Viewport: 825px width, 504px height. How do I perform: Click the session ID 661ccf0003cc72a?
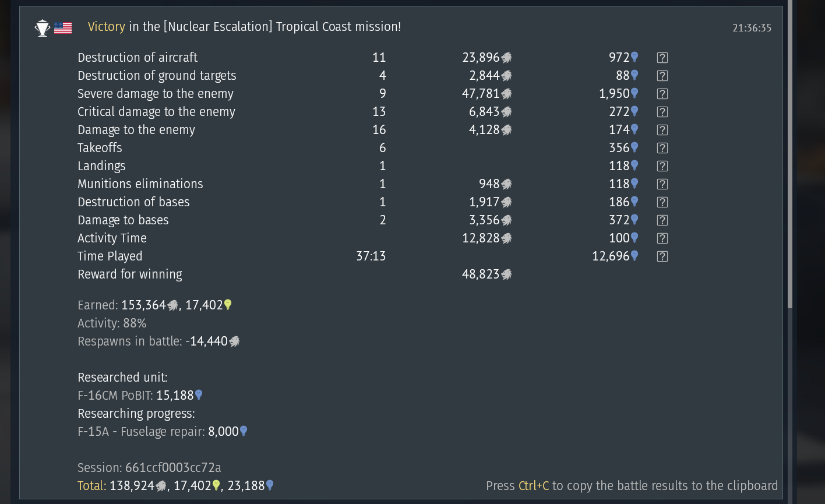click(x=149, y=467)
